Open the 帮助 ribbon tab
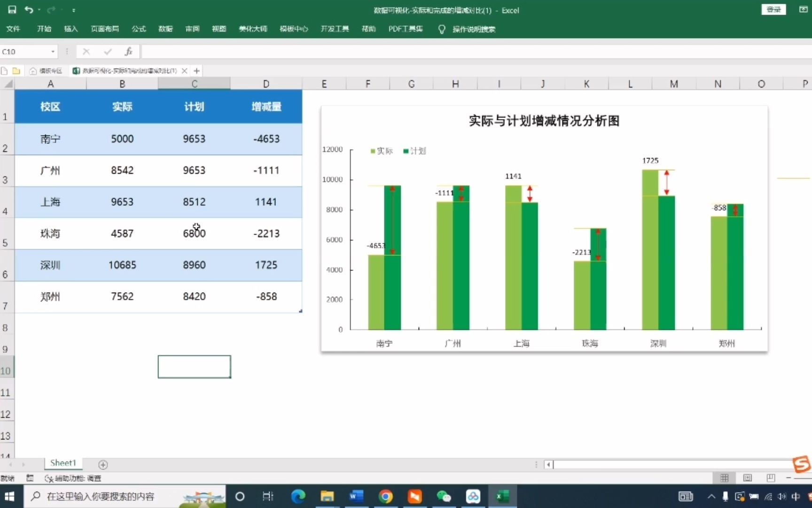 (368, 29)
